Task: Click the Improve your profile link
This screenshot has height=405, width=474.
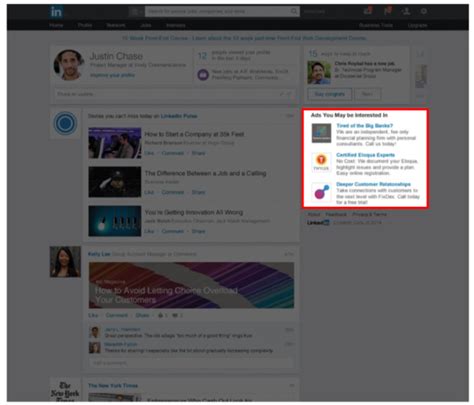Action: point(112,75)
